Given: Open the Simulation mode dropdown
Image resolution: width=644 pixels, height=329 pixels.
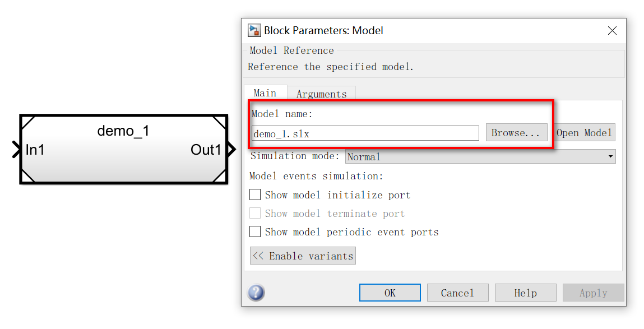Looking at the screenshot, I should pos(480,156).
